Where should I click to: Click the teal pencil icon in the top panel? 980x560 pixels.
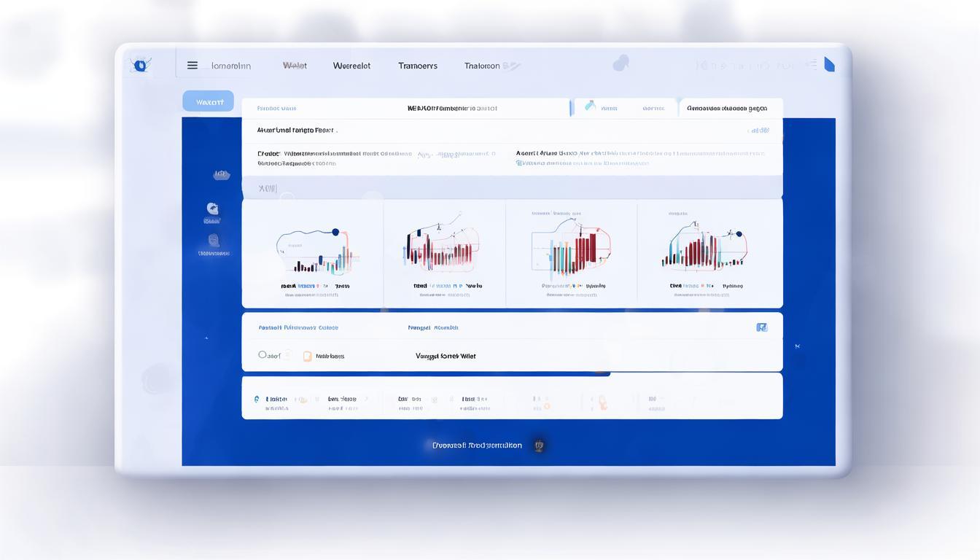click(x=590, y=106)
